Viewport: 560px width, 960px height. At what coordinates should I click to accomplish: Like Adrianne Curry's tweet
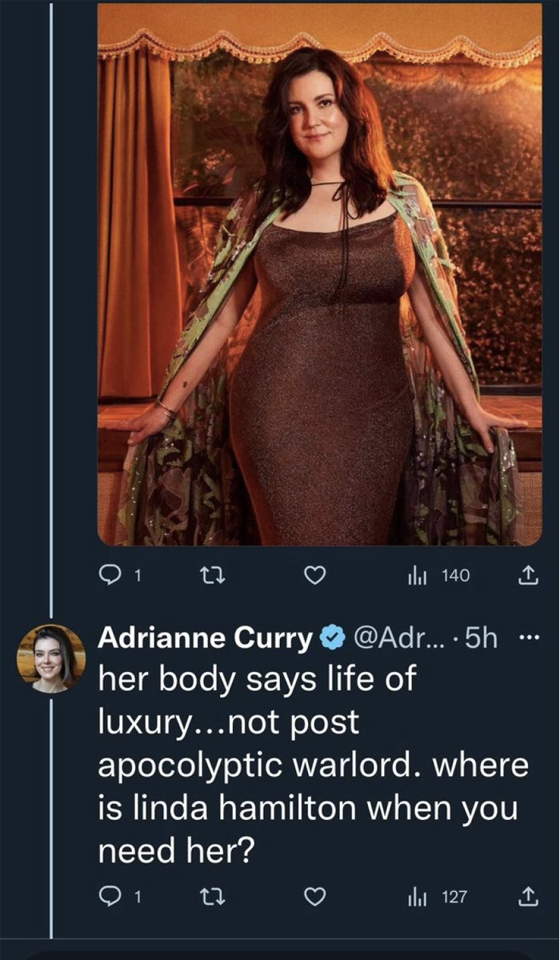tap(317, 898)
